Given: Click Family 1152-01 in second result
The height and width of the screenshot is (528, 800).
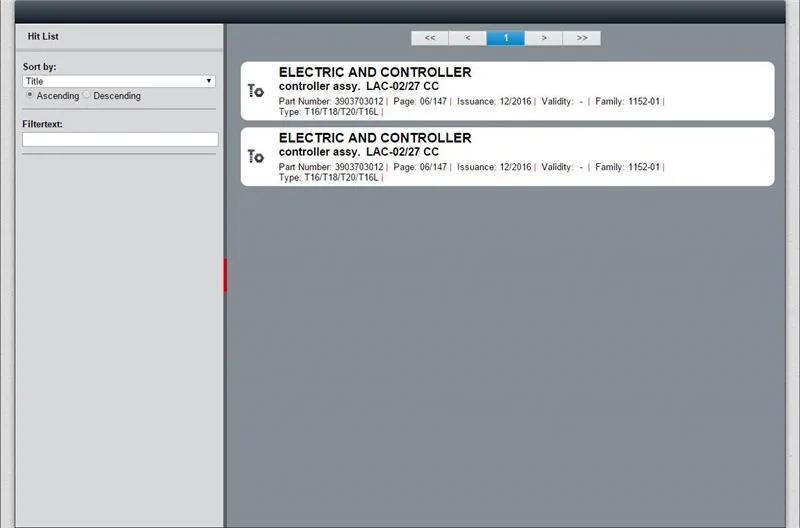Looking at the screenshot, I should (628, 167).
